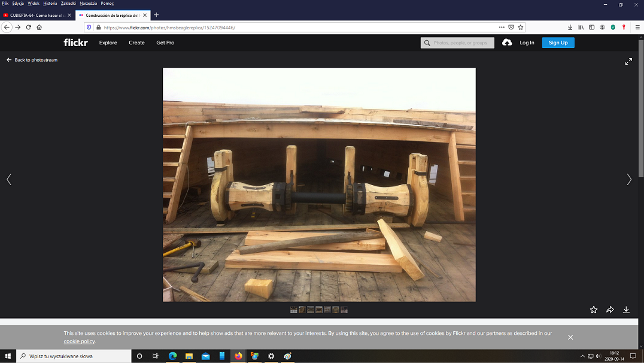This screenshot has height=363, width=644.
Task: Select first thumbnail in photo strip
Action: (294, 310)
